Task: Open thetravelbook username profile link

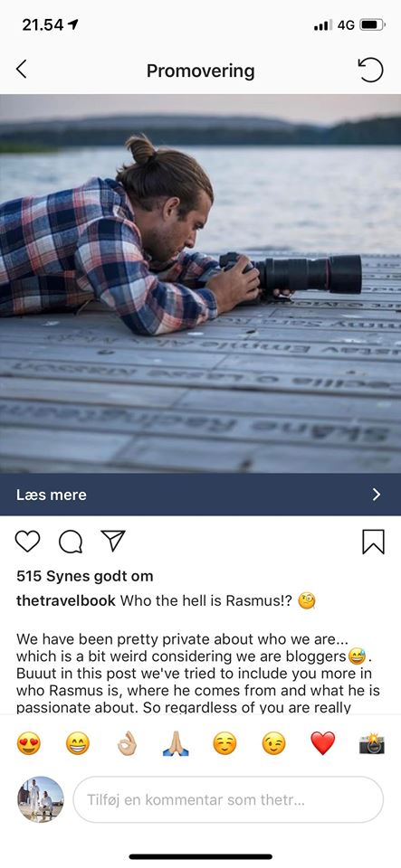Action: (66, 600)
